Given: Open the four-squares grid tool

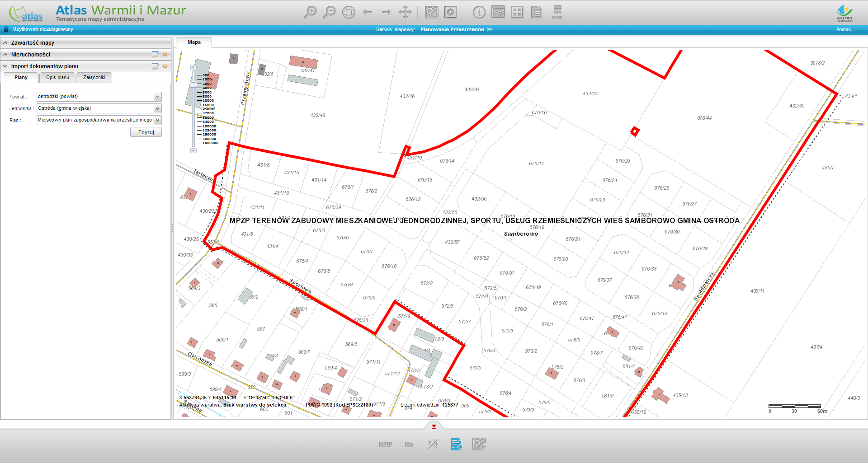Looking at the screenshot, I should tap(517, 12).
